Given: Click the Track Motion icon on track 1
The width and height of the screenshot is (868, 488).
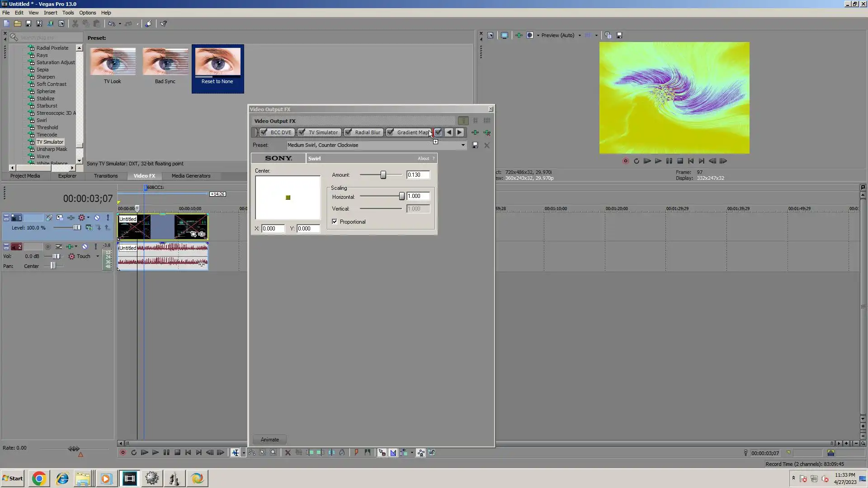Looking at the screenshot, I should click(60, 218).
